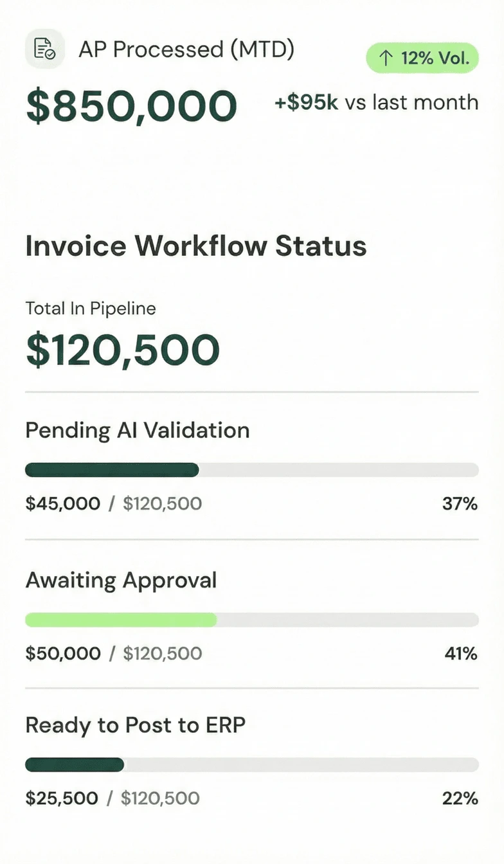The image size is (504, 864).
Task: Click the up arrow in the volume badge
Action: pos(386,59)
